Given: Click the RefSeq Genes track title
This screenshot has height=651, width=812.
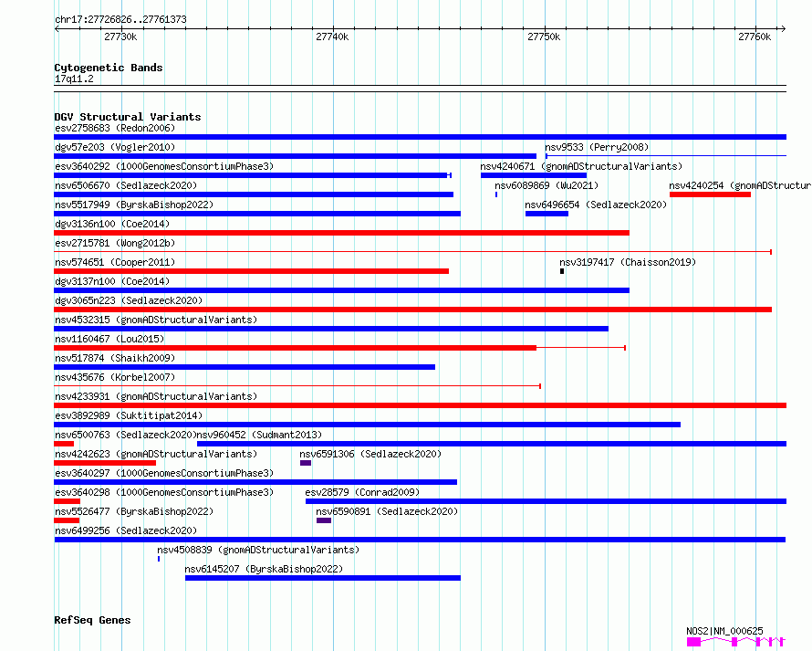Looking at the screenshot, I should (x=92, y=621).
